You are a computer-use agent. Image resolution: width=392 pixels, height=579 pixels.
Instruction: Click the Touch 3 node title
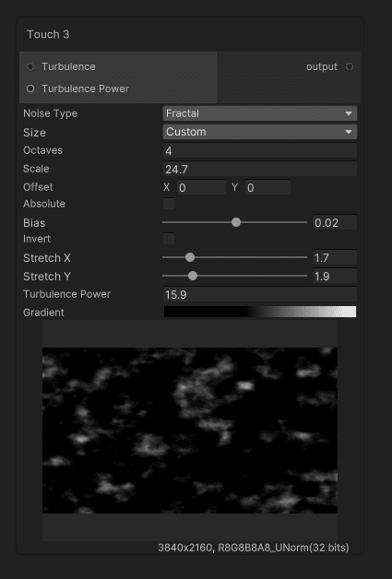48,34
